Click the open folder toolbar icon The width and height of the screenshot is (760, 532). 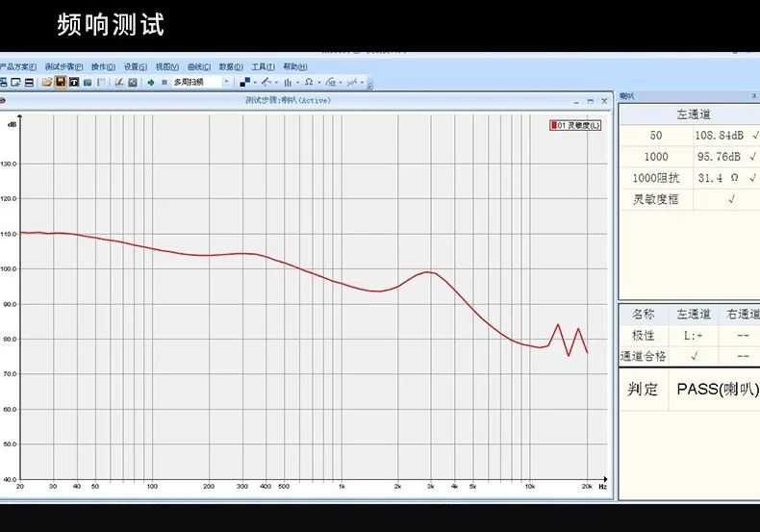coord(47,83)
